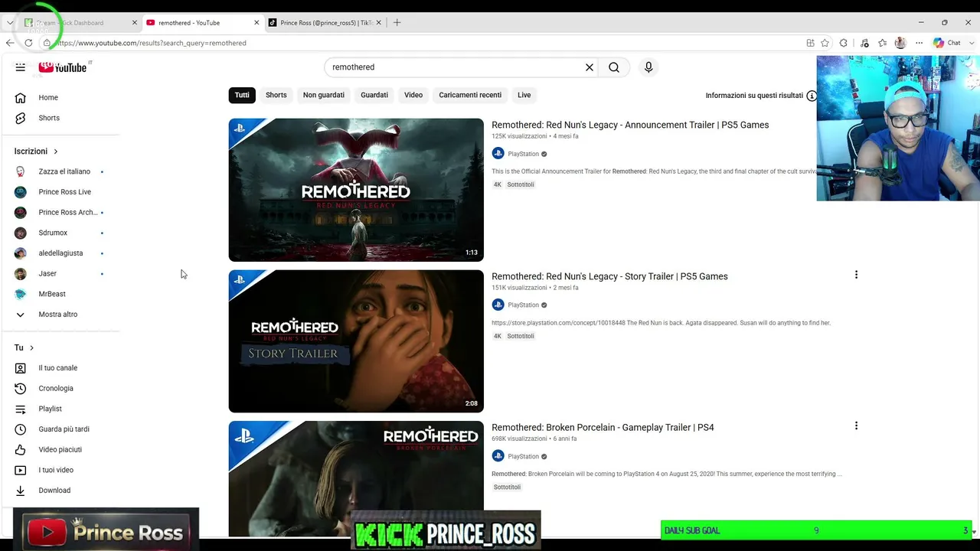Image resolution: width=980 pixels, height=551 pixels.
Task: Open Video piaciuti liked videos
Action: [x=61, y=449]
